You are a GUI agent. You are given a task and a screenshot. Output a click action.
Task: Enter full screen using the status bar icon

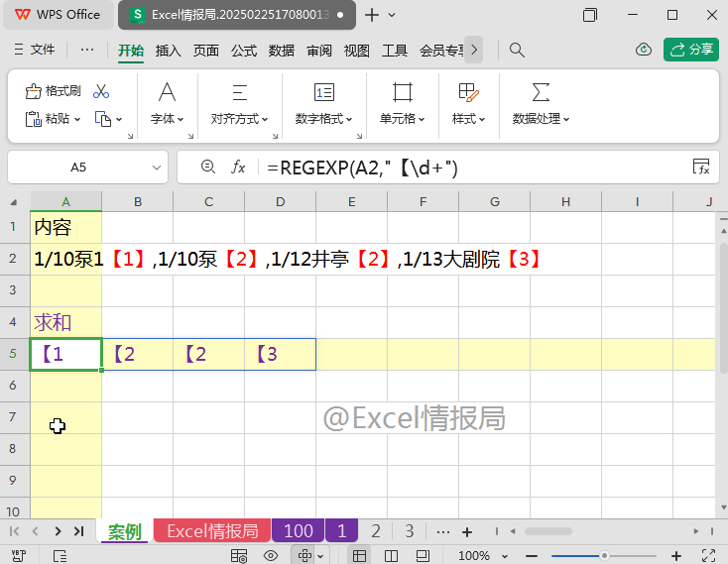coord(709,556)
